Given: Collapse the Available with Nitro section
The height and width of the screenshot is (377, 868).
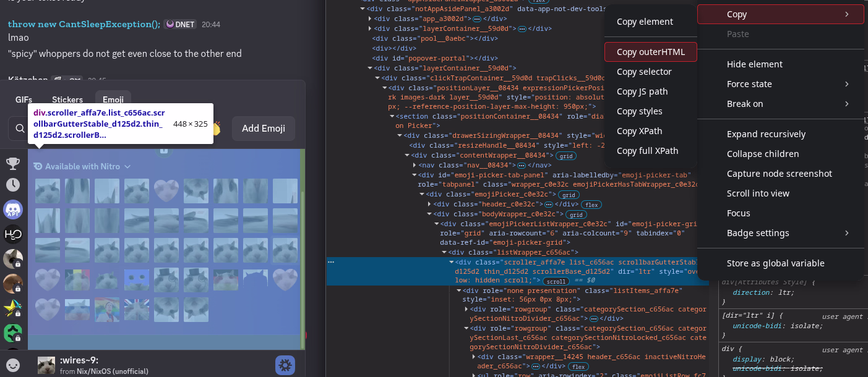Looking at the screenshot, I should (82, 166).
